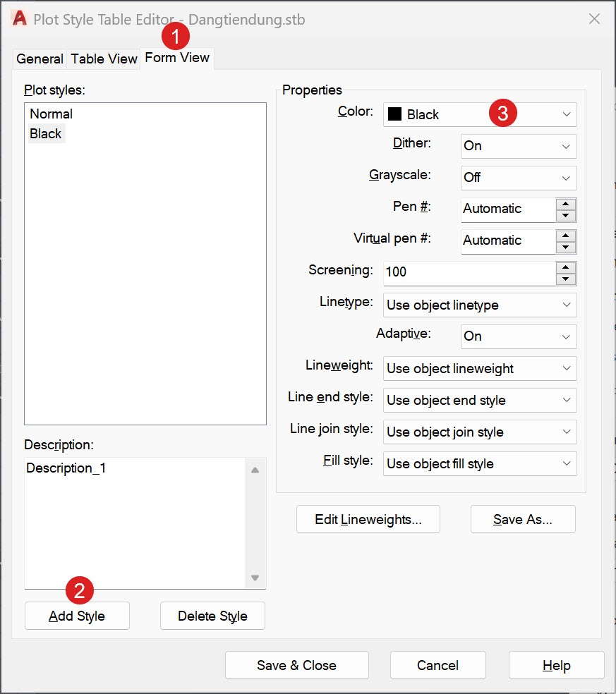The image size is (616, 694).
Task: Open the Edit Lineweights dialog
Action: [368, 519]
